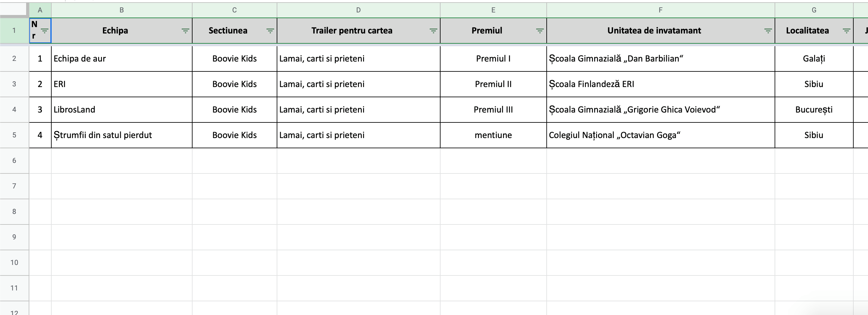Open filter icon in Echipa header

pos(185,31)
